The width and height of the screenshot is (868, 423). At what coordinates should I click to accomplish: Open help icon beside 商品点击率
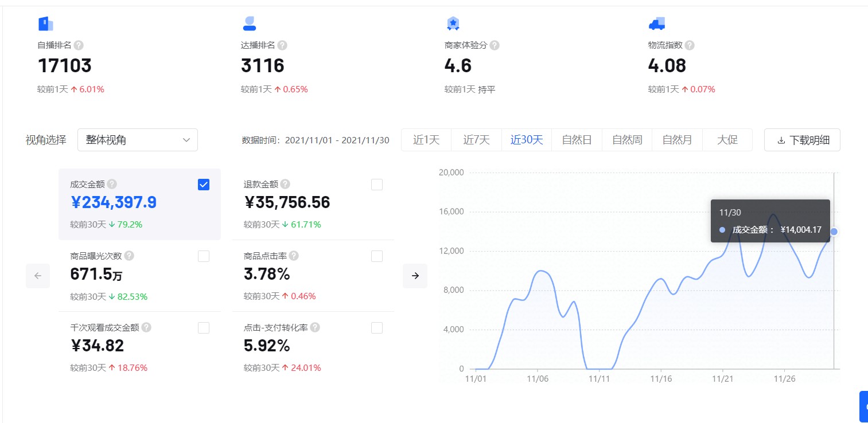tap(294, 256)
